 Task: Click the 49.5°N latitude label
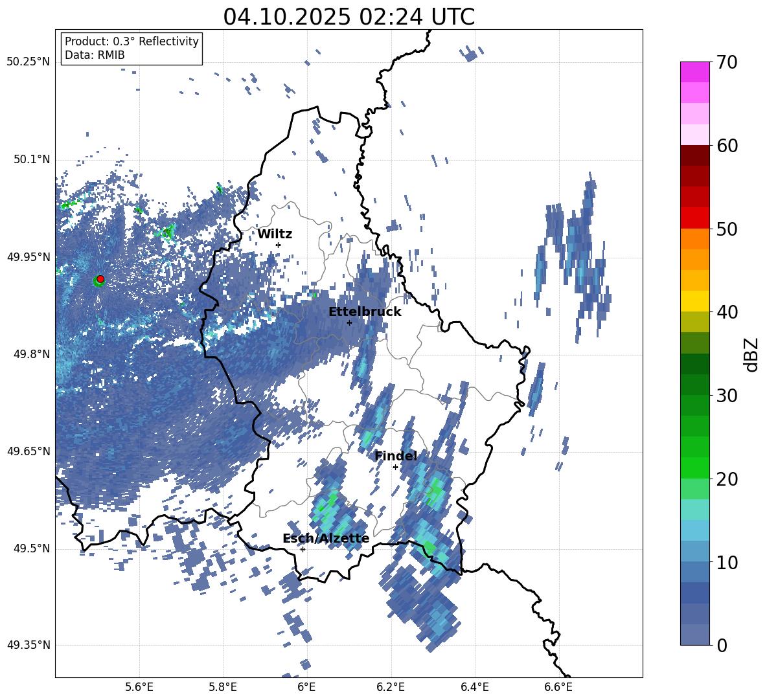pyautogui.click(x=32, y=548)
